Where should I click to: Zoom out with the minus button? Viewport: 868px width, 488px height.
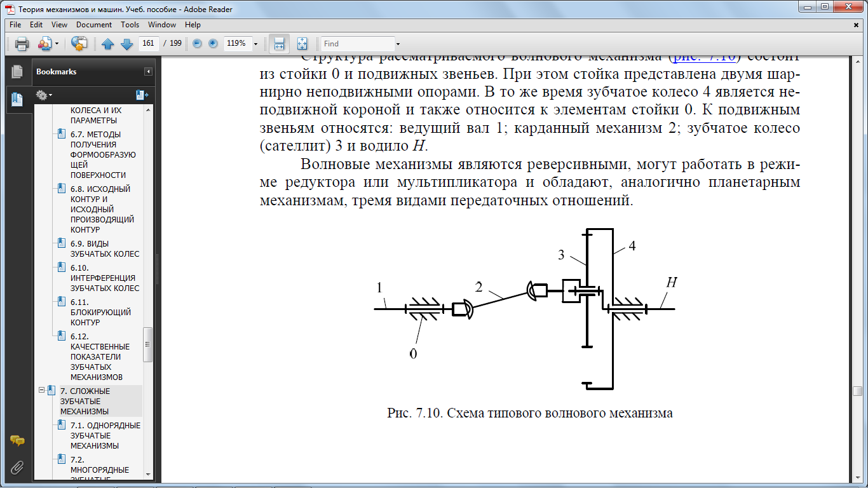pyautogui.click(x=197, y=43)
